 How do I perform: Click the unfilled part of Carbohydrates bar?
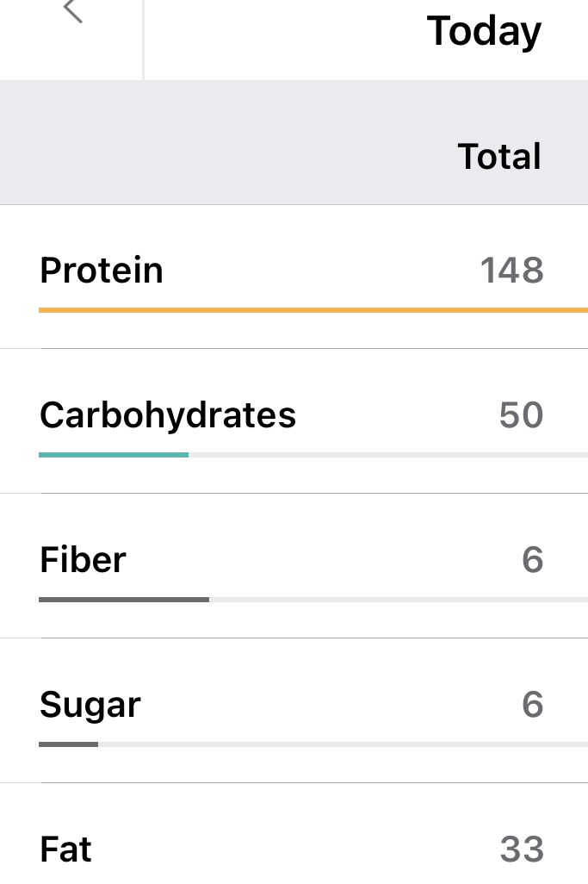[387, 454]
